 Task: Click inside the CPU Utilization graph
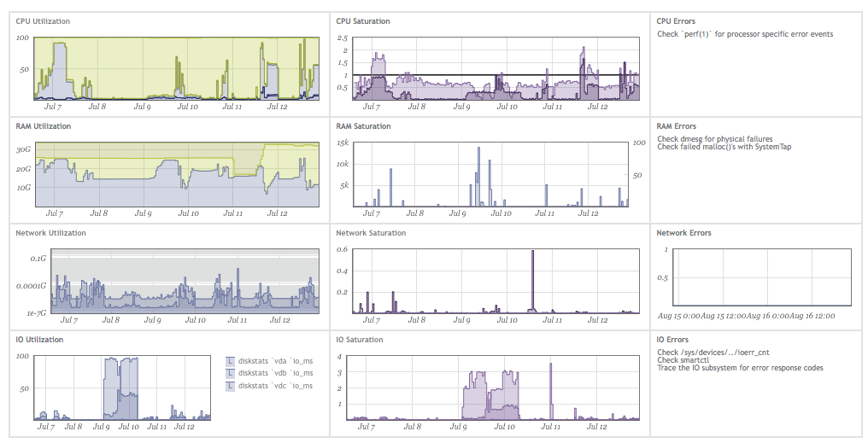point(176,68)
